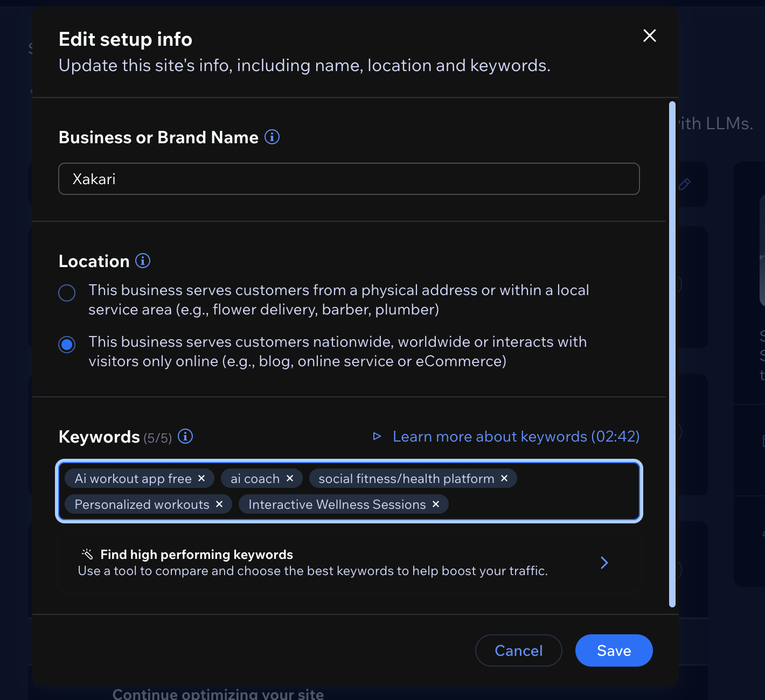Delete 'Interactive Wellness Sessions' keyword tag

[x=436, y=504]
